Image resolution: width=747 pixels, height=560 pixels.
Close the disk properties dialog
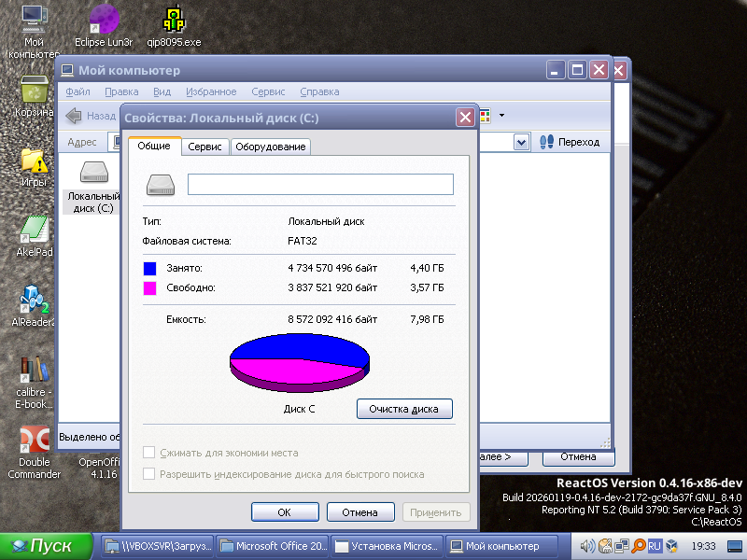(465, 118)
